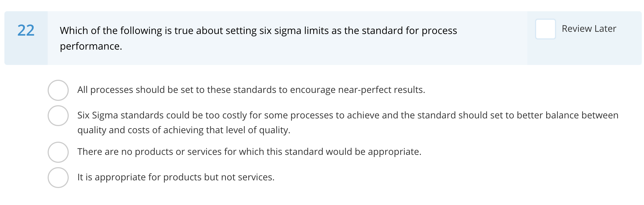Pick 'It is appropriate for products but not services'
Image resolution: width=644 pixels, height=205 pixels.
pyautogui.click(x=58, y=177)
